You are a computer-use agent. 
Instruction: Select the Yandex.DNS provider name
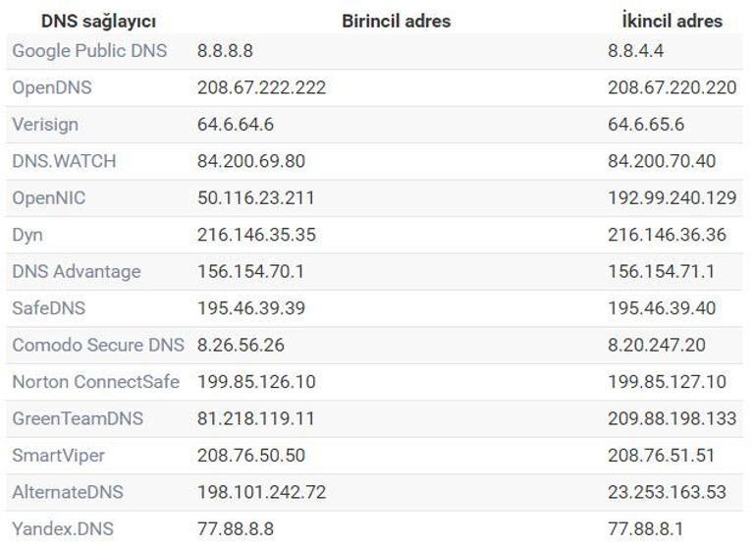pos(63,528)
